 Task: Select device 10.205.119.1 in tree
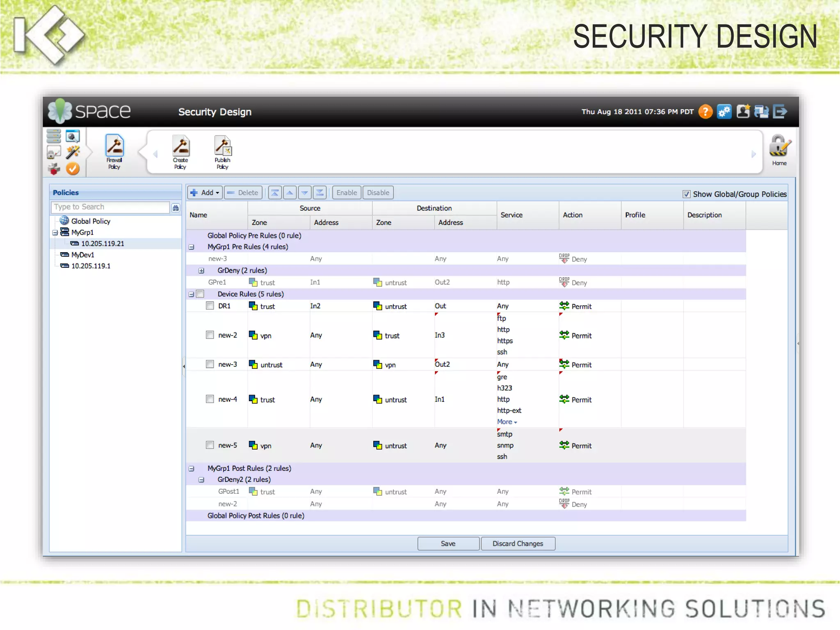(91, 266)
